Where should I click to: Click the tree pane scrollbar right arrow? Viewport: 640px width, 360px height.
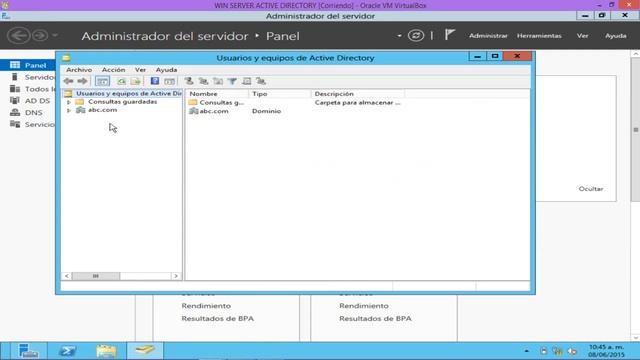[x=176, y=276]
